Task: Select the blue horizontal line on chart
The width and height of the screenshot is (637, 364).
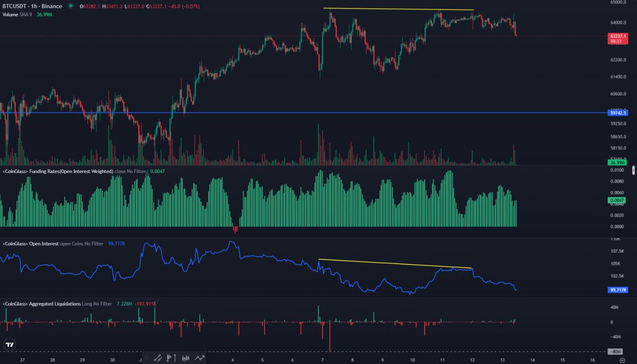Action: pyautogui.click(x=303, y=112)
